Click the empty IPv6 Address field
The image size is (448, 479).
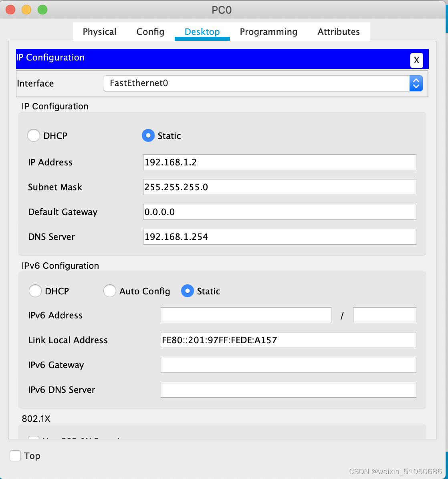coord(246,315)
